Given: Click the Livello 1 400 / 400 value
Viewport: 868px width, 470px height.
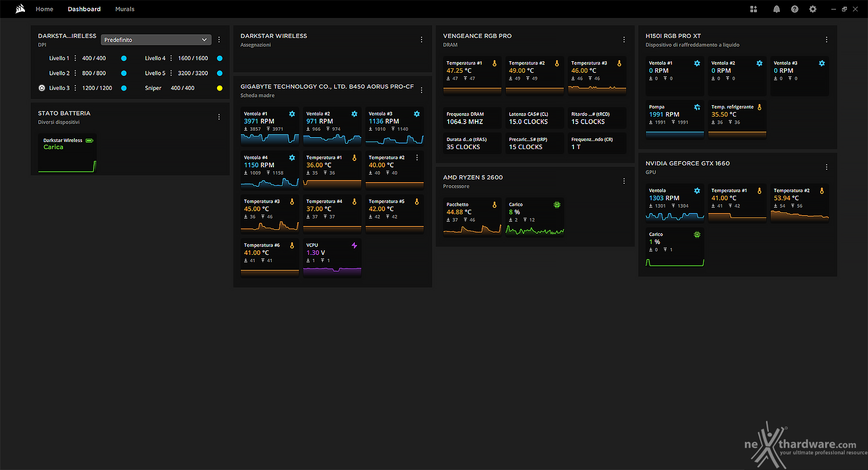Looking at the screenshot, I should click(94, 58).
